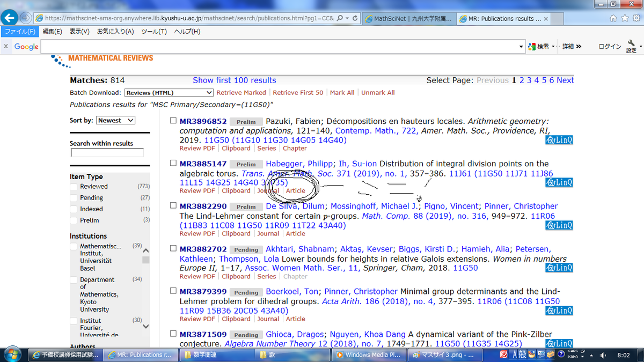Switch to マスサイ3.png window in taskbar
This screenshot has width=644, height=362.
point(444,354)
